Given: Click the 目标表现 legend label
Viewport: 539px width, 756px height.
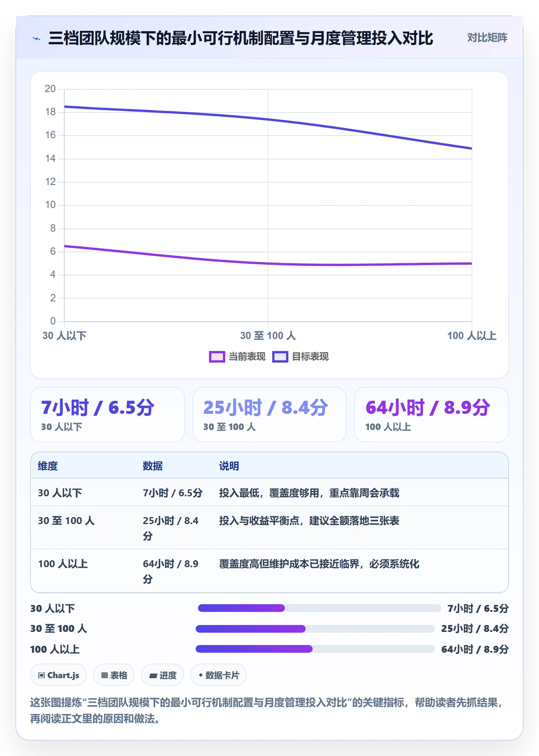Looking at the screenshot, I should coord(310,357).
